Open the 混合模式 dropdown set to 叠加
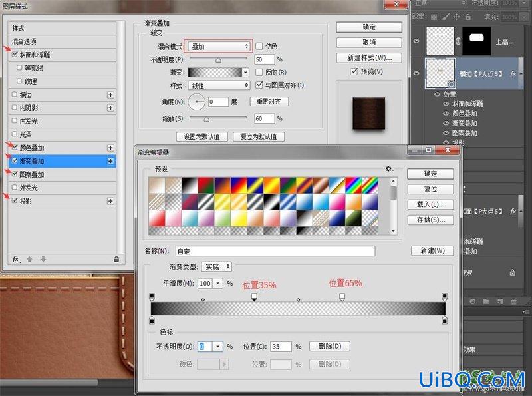532x396 pixels. tap(219, 46)
